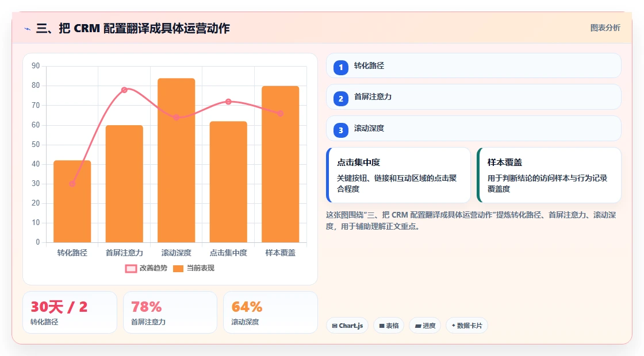
Task: Toggle the 当前表现 legend swatch
Action: (x=178, y=269)
